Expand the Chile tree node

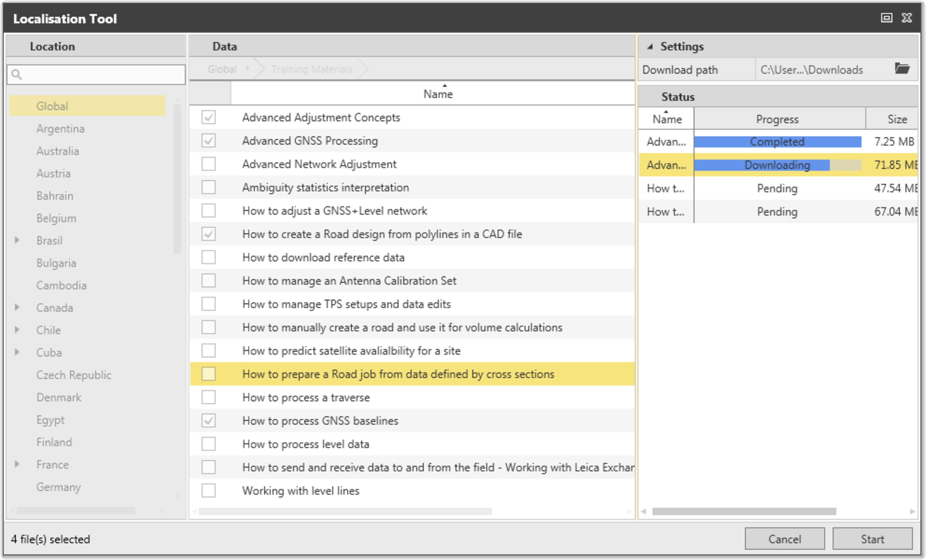[17, 330]
